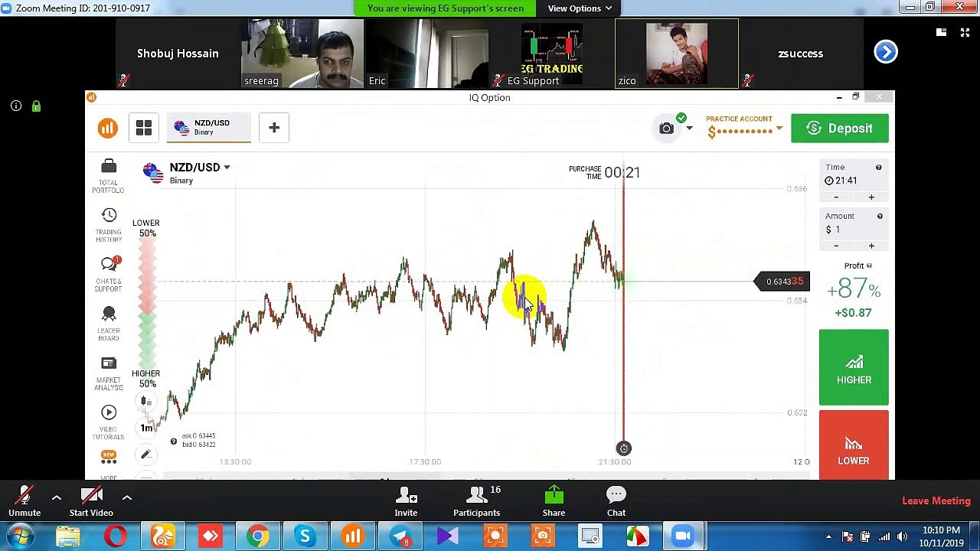Click Leave Meeting in Zoom
Screen dimensions: 980x551
(936, 501)
